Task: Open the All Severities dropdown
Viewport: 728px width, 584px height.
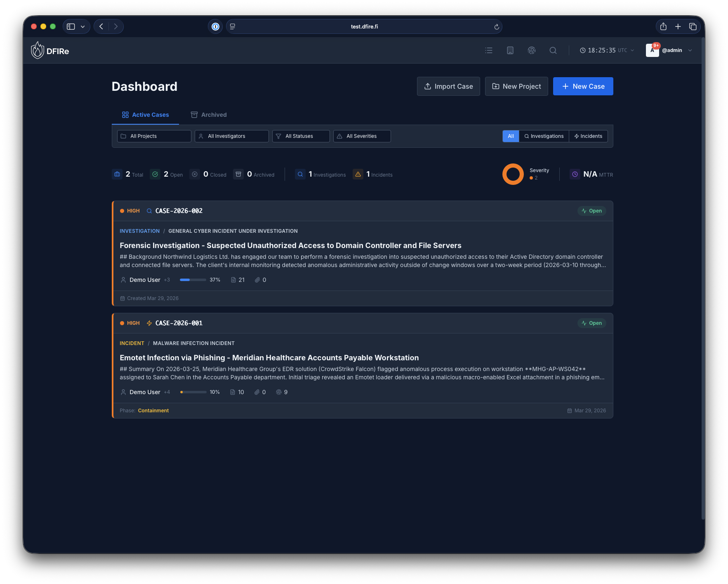Action: point(362,136)
